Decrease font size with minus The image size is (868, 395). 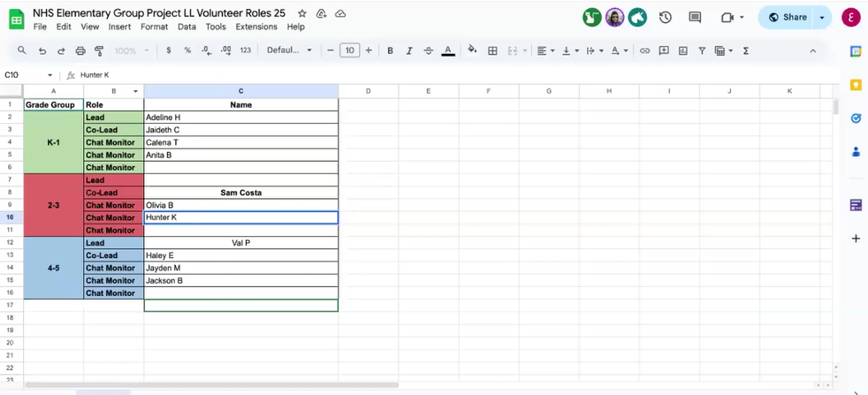pyautogui.click(x=331, y=50)
